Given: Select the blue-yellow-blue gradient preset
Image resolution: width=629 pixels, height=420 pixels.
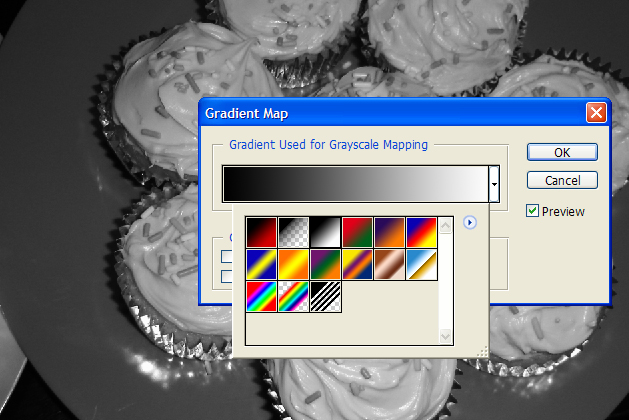Looking at the screenshot, I should tap(262, 264).
